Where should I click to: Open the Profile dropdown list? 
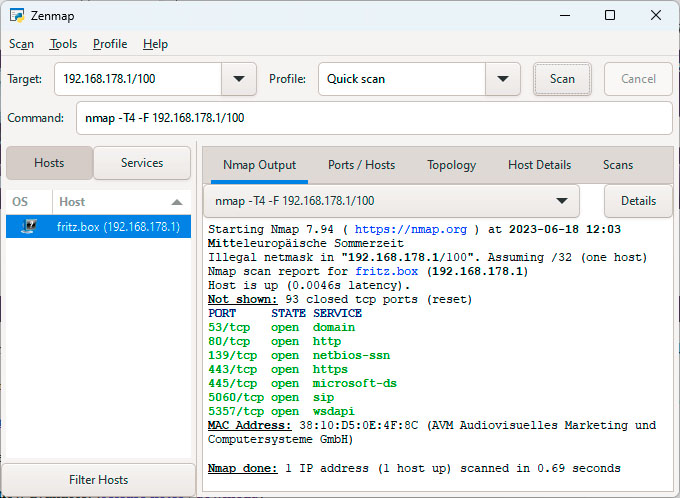click(x=502, y=79)
